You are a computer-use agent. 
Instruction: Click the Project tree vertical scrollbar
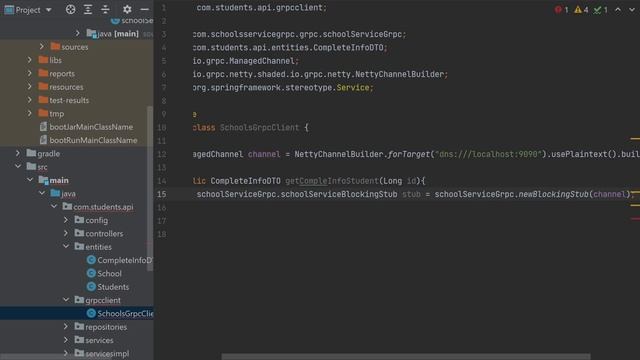150,188
